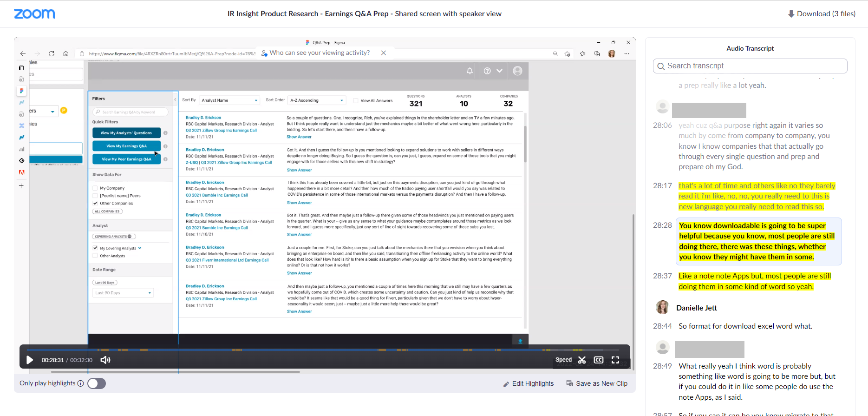
Task: Click the ALL COMPANIES tag
Action: click(x=107, y=211)
